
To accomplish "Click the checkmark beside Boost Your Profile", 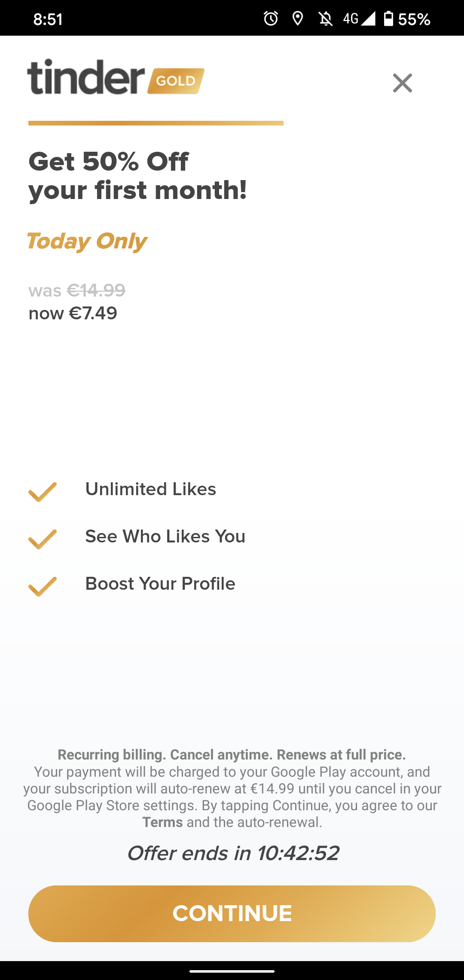I will coord(43,588).
